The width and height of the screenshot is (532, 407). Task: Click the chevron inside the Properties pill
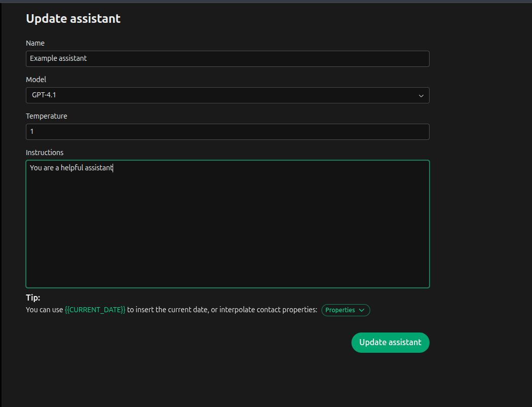click(361, 310)
